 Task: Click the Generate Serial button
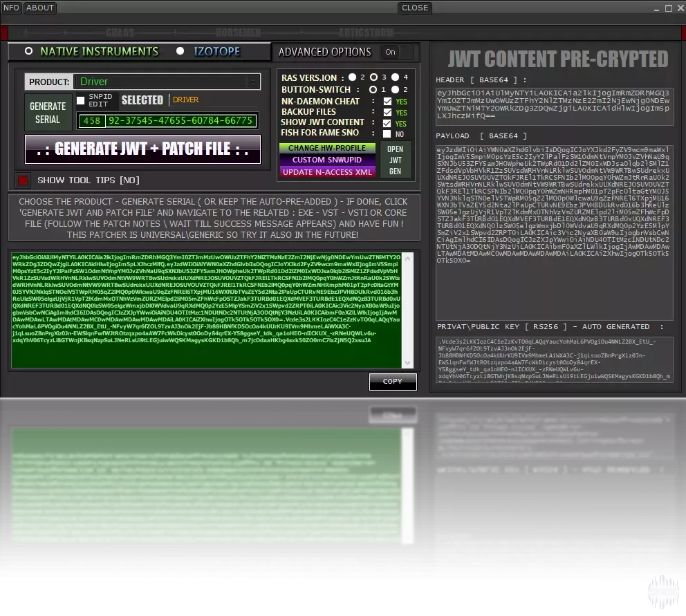(x=48, y=113)
